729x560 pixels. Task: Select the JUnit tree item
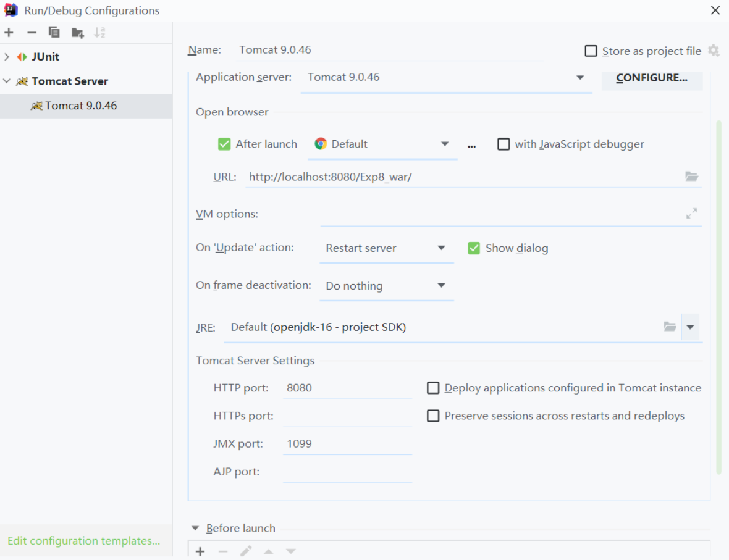[x=45, y=57]
